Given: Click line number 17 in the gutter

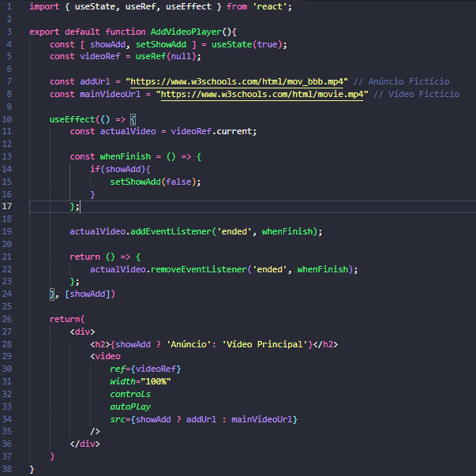Looking at the screenshot, I should (6, 207).
